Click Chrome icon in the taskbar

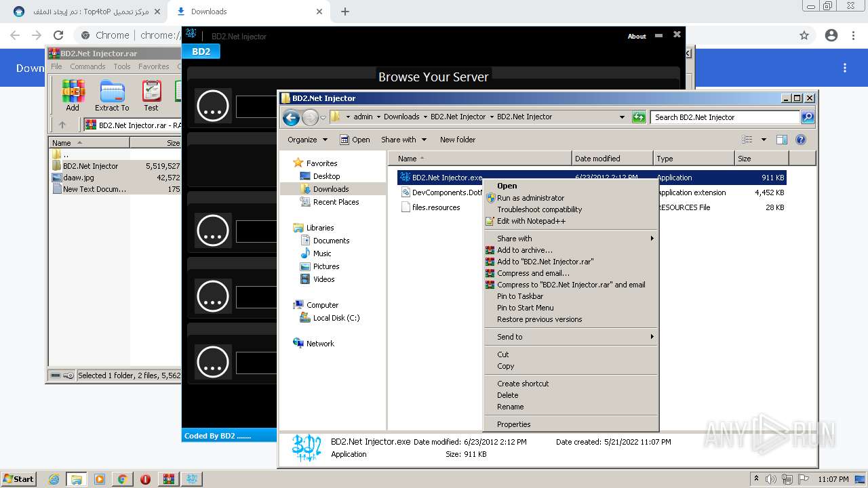[x=122, y=479]
